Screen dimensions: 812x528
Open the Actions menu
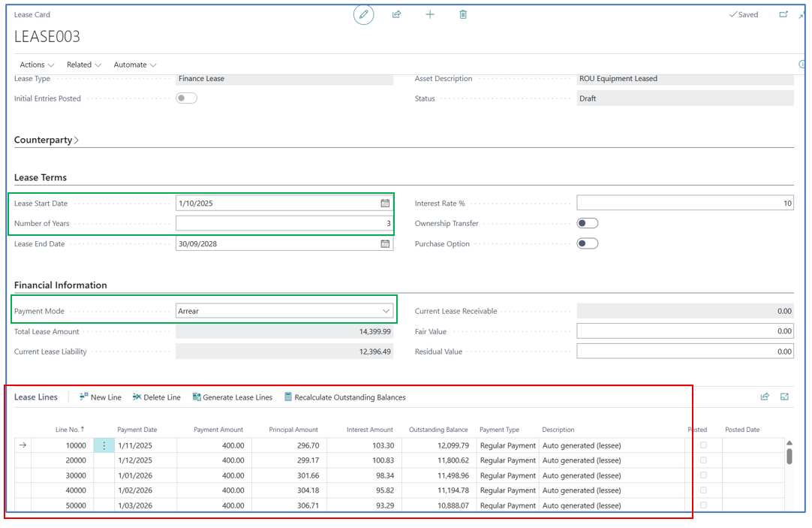point(37,65)
